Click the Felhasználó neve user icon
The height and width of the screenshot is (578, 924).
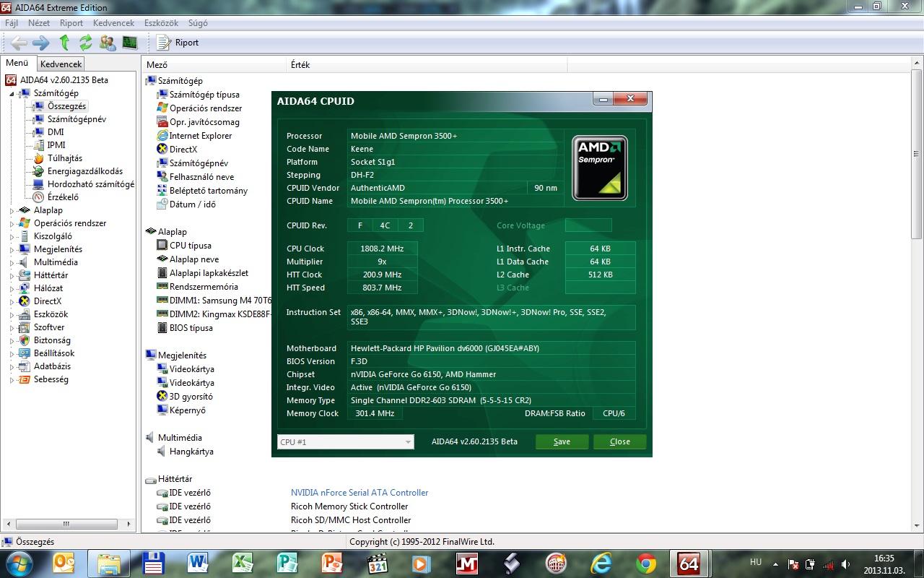[162, 177]
